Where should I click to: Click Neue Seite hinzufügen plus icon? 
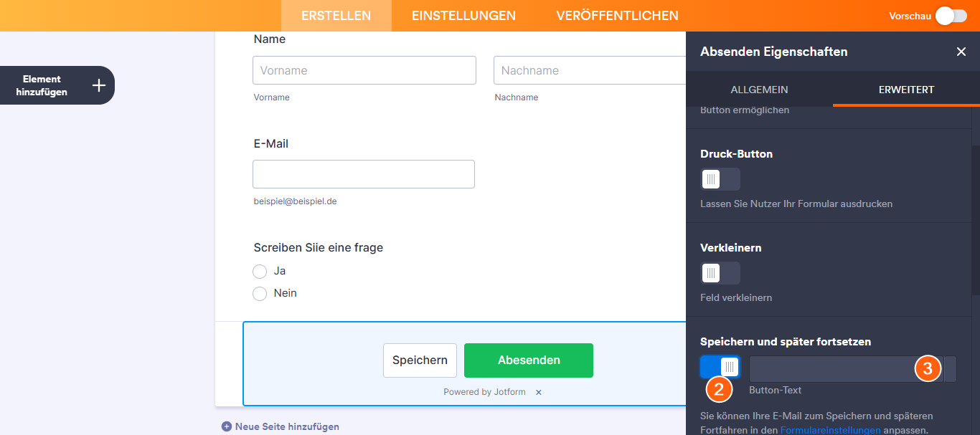(x=227, y=426)
